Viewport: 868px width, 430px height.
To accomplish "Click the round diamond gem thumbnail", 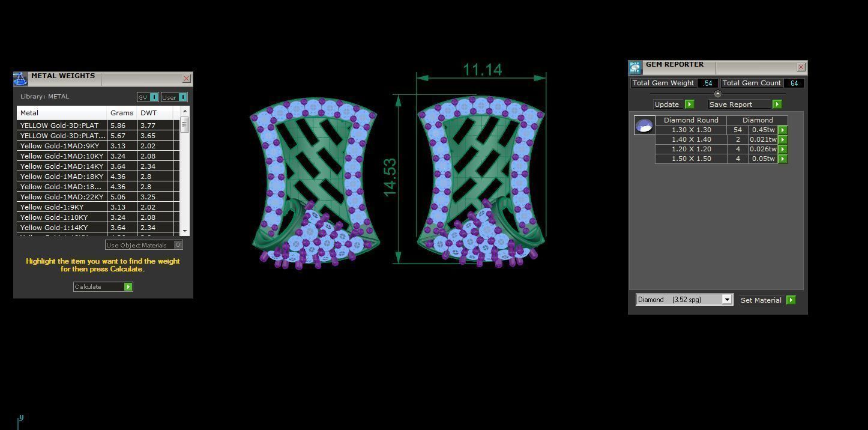I will coord(644,125).
